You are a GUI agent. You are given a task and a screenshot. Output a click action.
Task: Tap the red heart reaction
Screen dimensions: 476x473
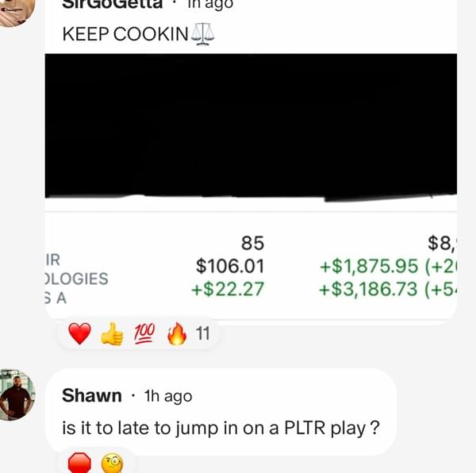[x=79, y=333]
